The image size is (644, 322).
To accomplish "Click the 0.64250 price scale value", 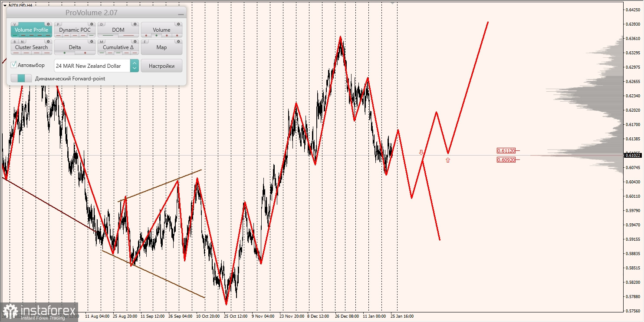I will pyautogui.click(x=634, y=10).
